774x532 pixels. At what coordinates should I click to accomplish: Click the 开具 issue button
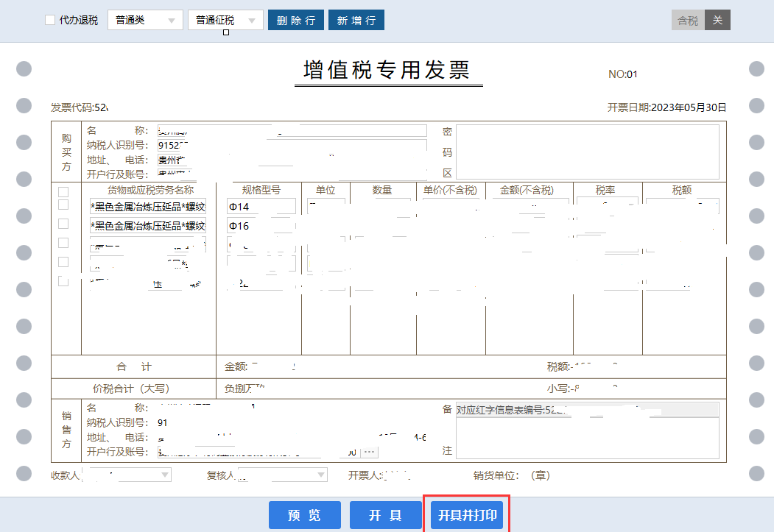(x=385, y=515)
